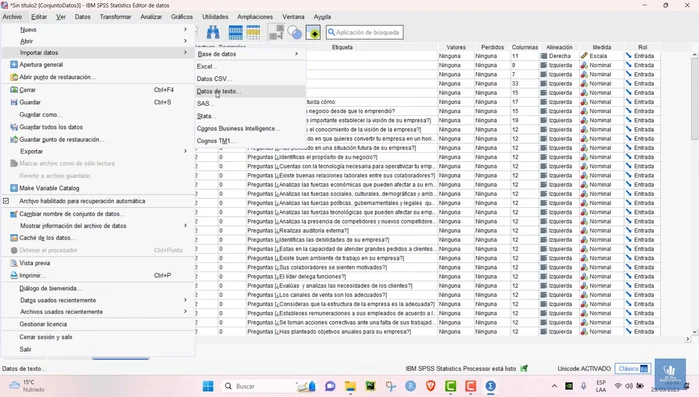This screenshot has height=397, width=699.
Task: Click Cerrar sesión y salir
Action: click(98, 337)
